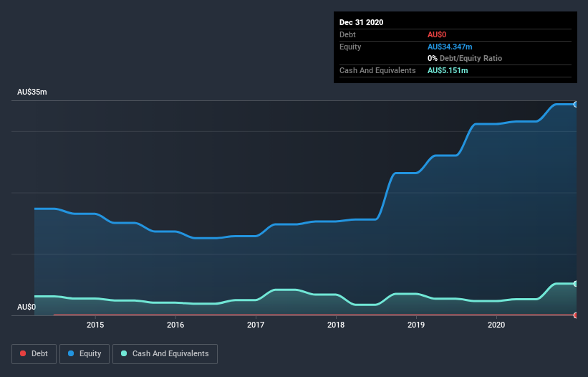
Task: Click the teal Cash endpoint marker
Action: tap(576, 284)
